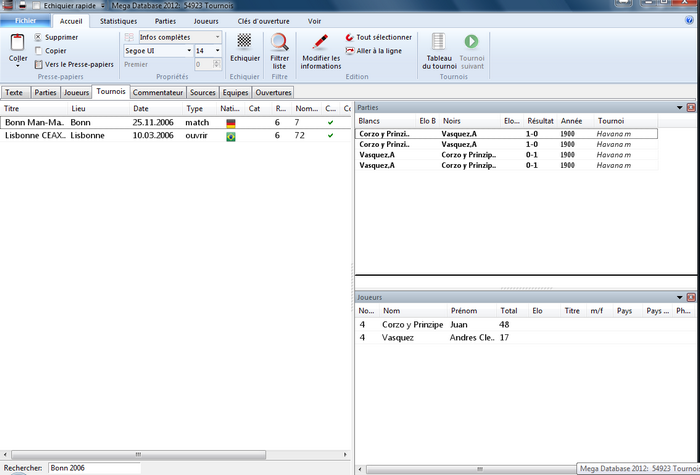The height and width of the screenshot is (475, 700).
Task: Select first Vasquez,A 0-1 game row
Action: 507,155
